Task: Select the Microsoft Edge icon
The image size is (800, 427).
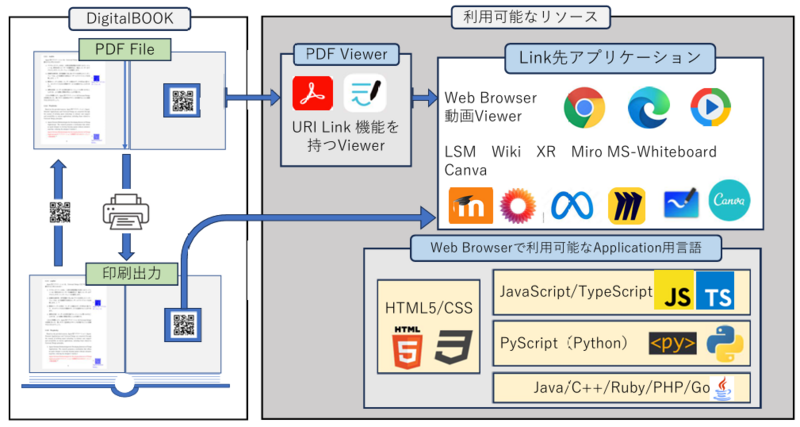Action: pyautogui.click(x=648, y=108)
